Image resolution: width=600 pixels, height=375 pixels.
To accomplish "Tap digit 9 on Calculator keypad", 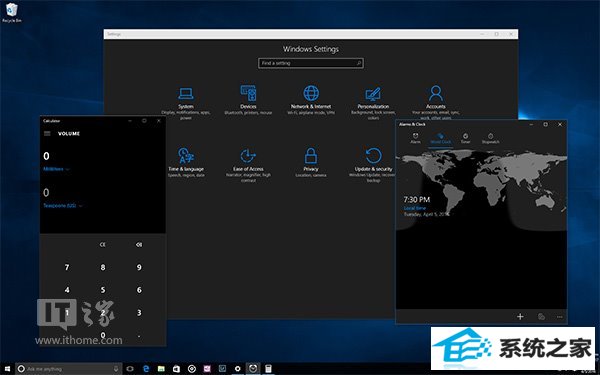I will click(x=139, y=267).
